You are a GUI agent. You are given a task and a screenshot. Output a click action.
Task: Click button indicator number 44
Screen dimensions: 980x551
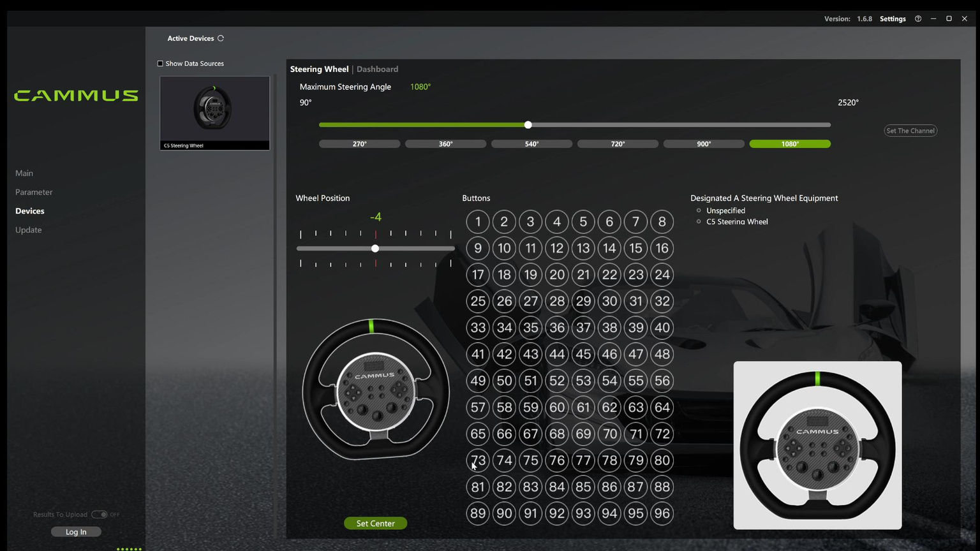pyautogui.click(x=557, y=354)
